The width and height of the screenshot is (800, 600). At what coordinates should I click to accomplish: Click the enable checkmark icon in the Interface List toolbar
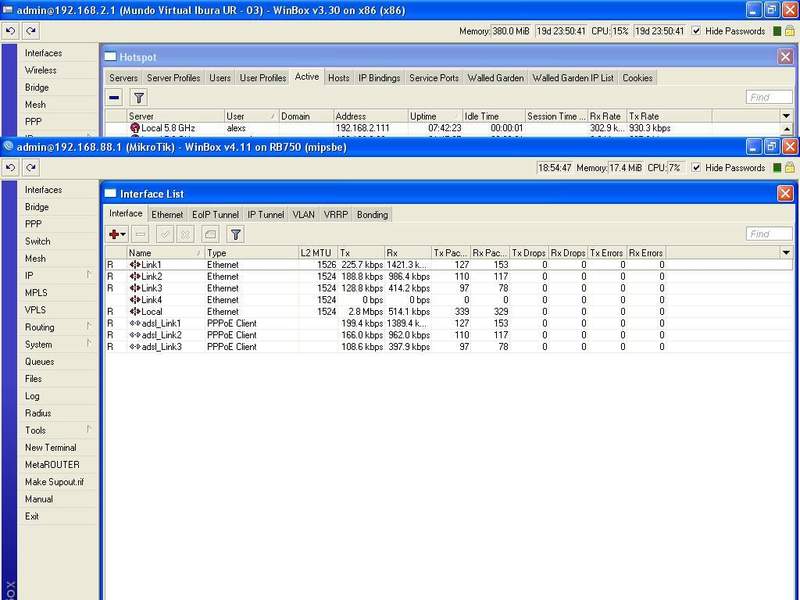click(x=165, y=234)
